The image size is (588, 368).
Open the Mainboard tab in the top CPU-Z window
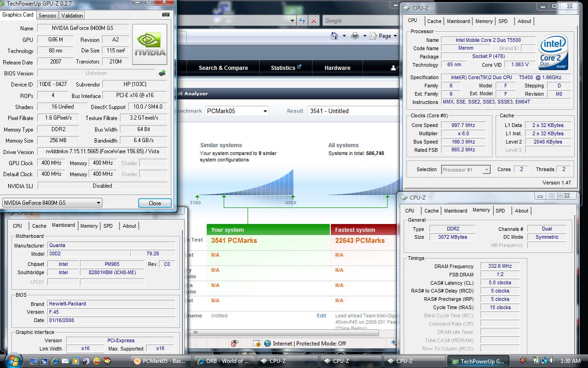(x=458, y=21)
